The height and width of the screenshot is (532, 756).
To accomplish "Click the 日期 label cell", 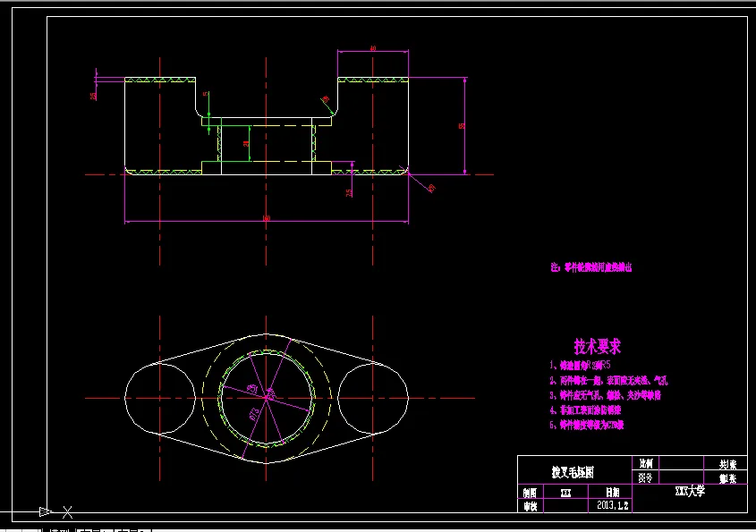I will [x=612, y=492].
